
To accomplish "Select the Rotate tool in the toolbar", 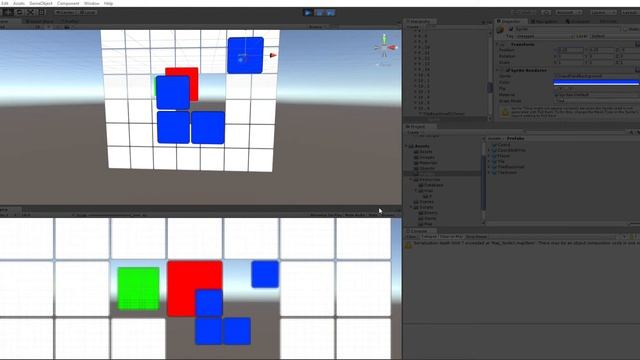I will [19, 12].
